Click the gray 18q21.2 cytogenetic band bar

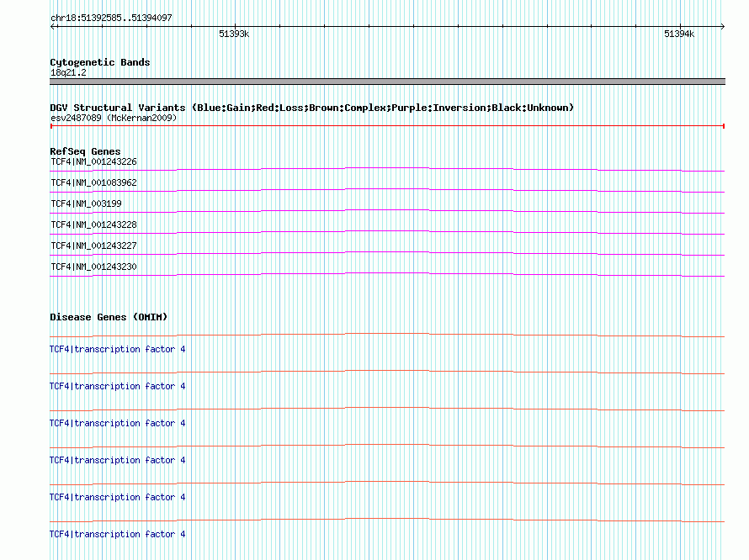pyautogui.click(x=387, y=82)
